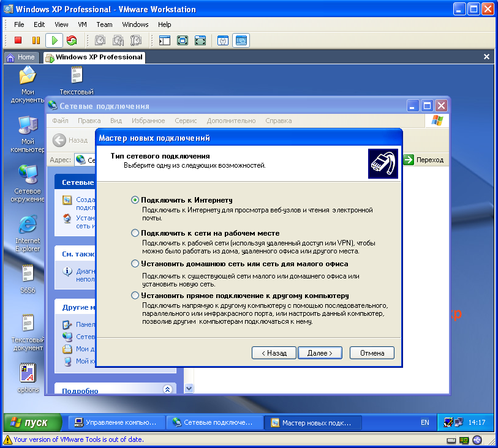Open the Справка menu in Сетевые подключения
498x448 pixels.
[279, 121]
